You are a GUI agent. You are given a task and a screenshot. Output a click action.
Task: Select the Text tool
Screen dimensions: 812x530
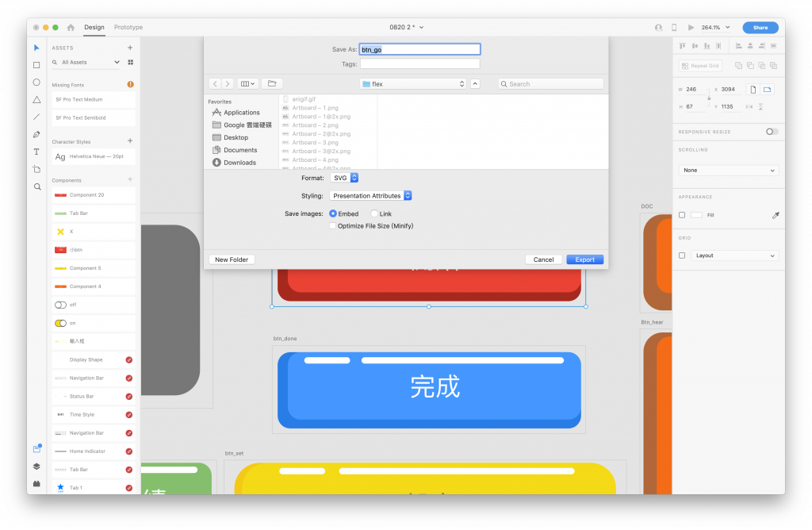click(36, 152)
